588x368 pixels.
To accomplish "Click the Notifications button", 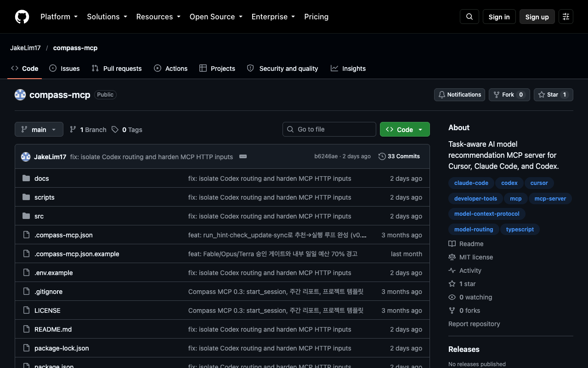I will point(459,95).
